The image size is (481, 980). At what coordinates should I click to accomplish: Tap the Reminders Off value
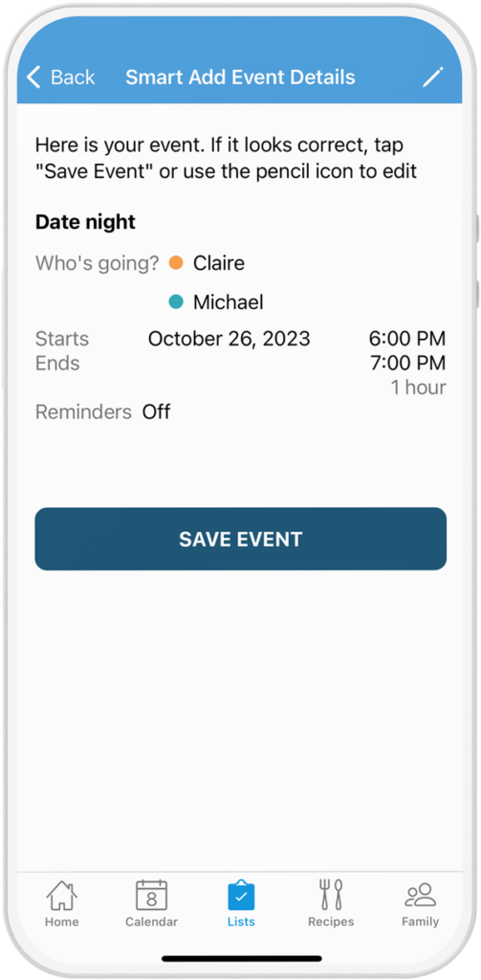156,412
